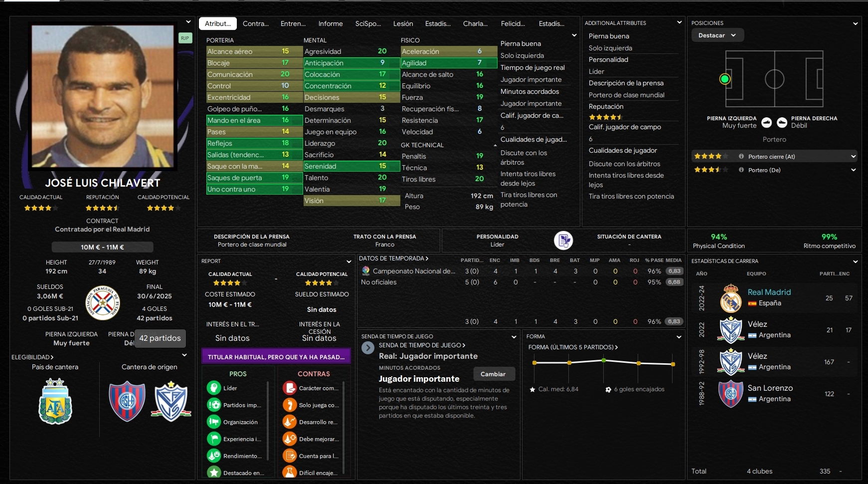The image size is (868, 484).
Task: Open the Report panel chevron
Action: click(x=349, y=261)
